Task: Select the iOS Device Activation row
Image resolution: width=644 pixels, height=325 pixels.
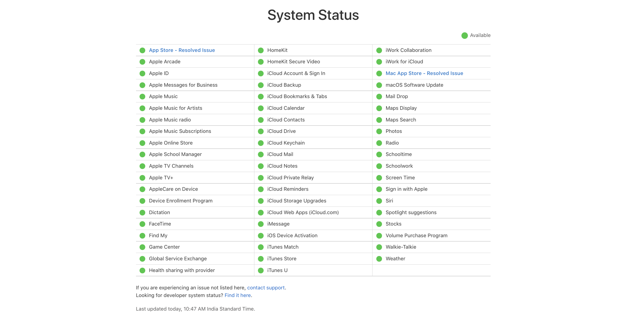Action: point(292,236)
